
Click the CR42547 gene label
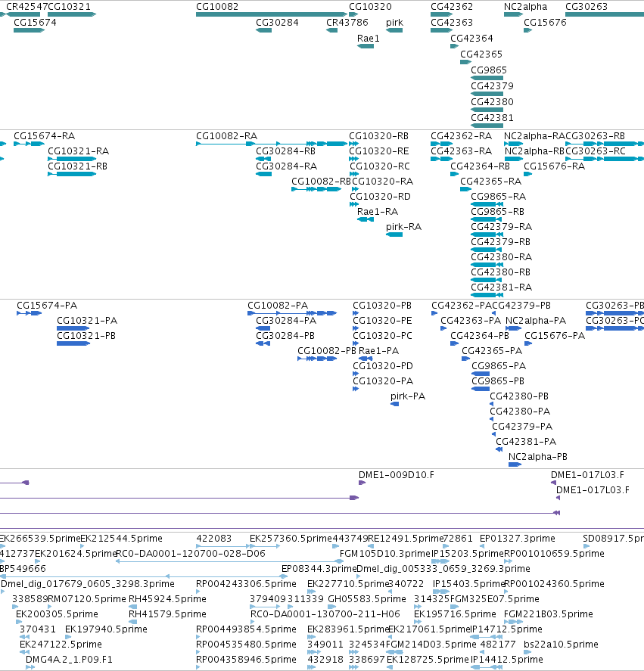click(26, 7)
